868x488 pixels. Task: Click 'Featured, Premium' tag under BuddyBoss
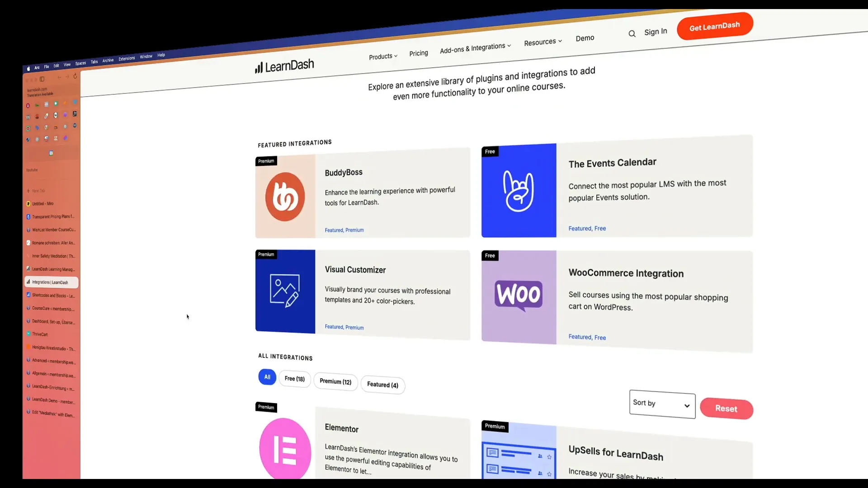coord(344,230)
